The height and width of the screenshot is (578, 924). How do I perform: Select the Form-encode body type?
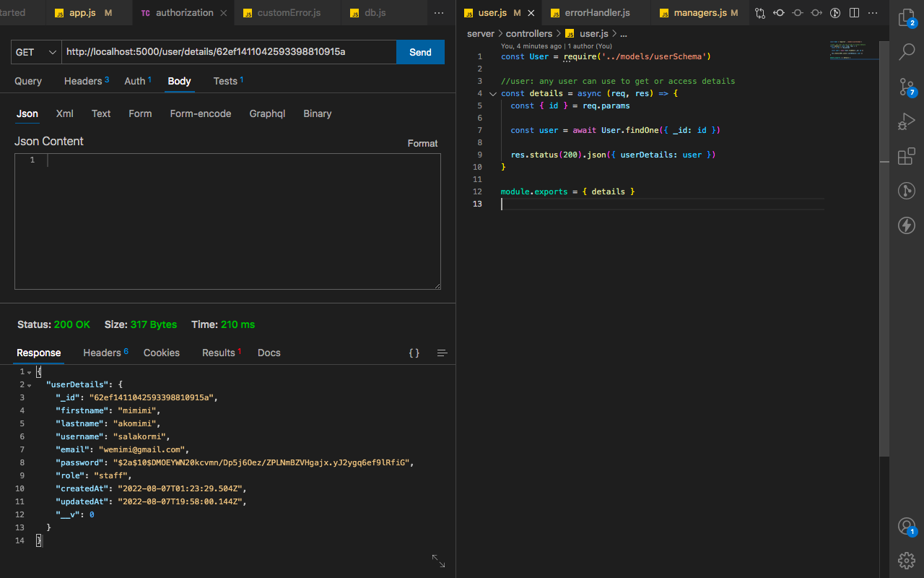[201, 113]
